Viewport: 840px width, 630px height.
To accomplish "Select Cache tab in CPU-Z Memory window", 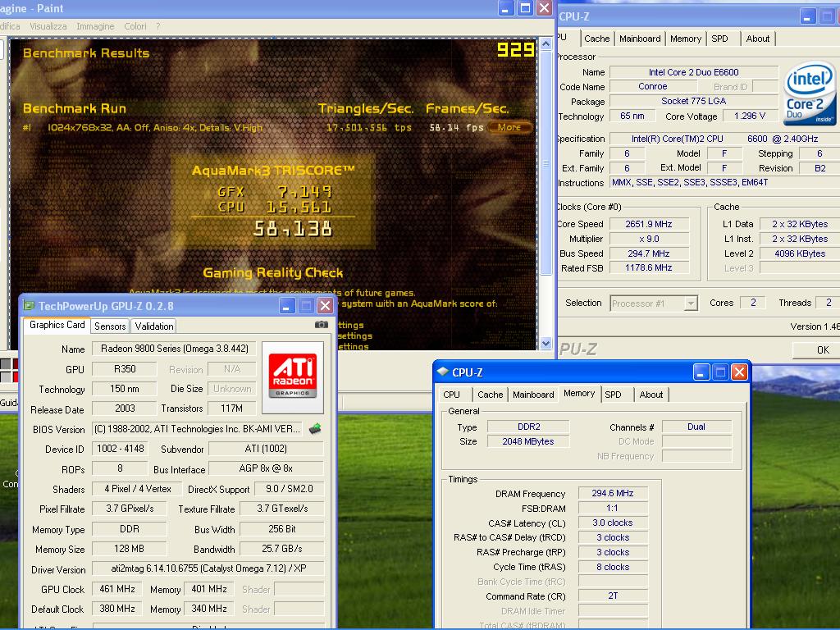I will [491, 395].
